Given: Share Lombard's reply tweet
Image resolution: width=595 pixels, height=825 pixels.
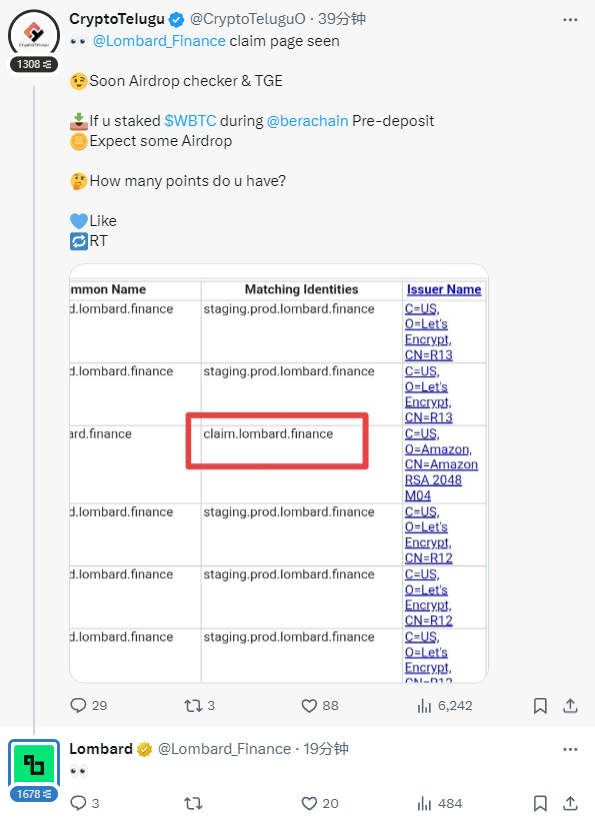Looking at the screenshot, I should pyautogui.click(x=570, y=803).
